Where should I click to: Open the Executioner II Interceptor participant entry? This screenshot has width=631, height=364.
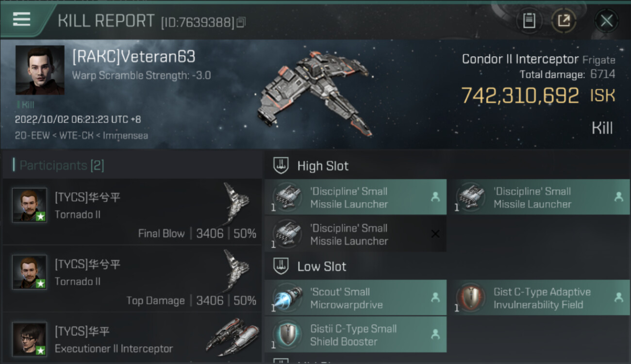tap(132, 339)
